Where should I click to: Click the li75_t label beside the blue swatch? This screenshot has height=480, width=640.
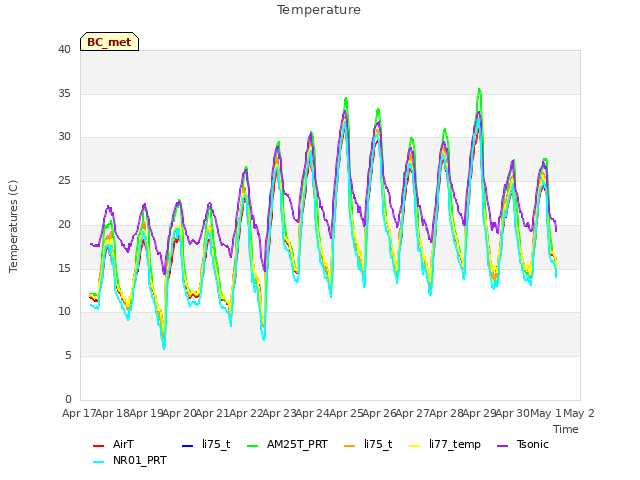click(x=216, y=444)
